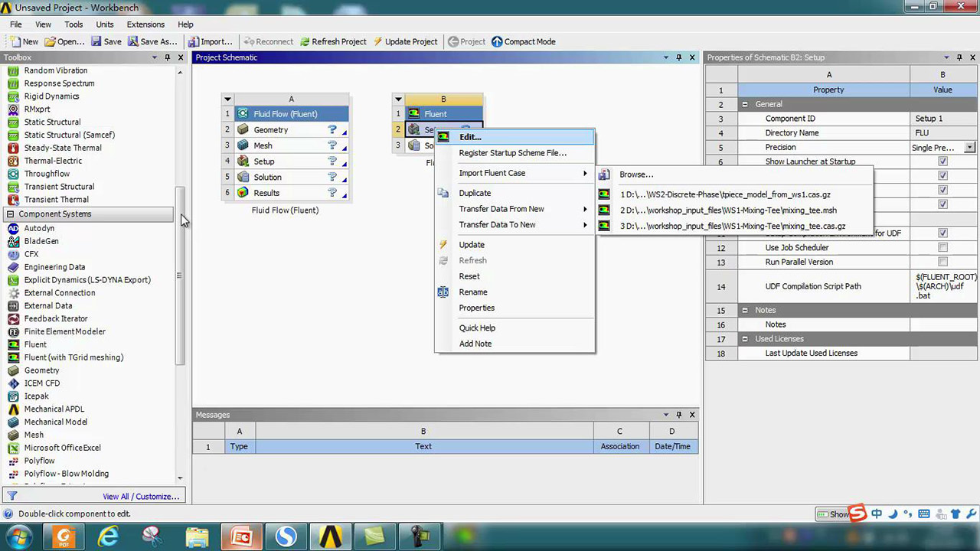The width and height of the screenshot is (980, 551).
Task: Pin the Toolbox panel
Action: [x=167, y=57]
